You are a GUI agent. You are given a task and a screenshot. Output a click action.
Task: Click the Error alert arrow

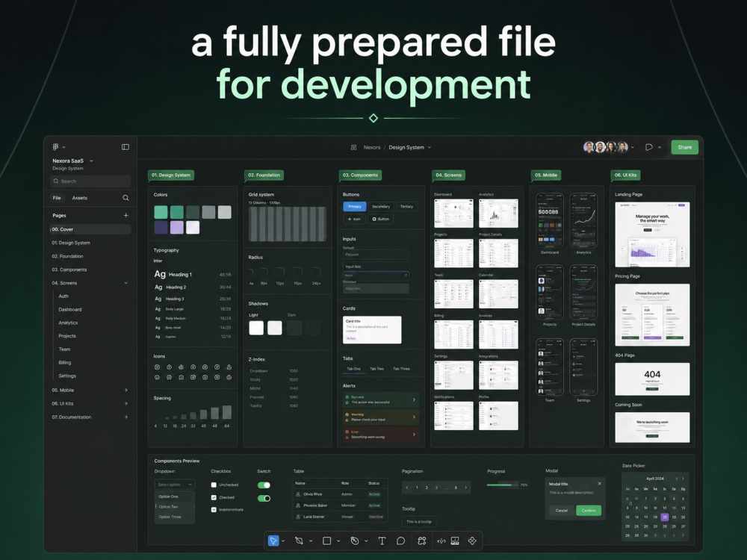pyautogui.click(x=414, y=435)
